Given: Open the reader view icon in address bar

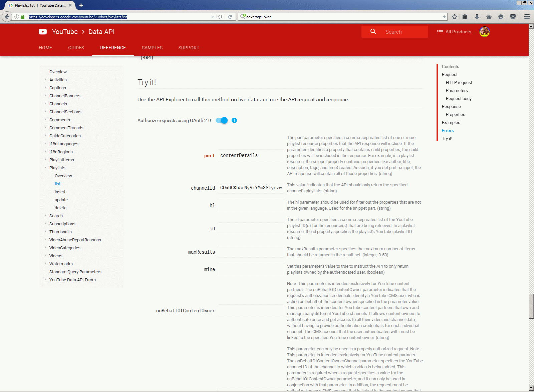Looking at the screenshot, I should [219, 17].
